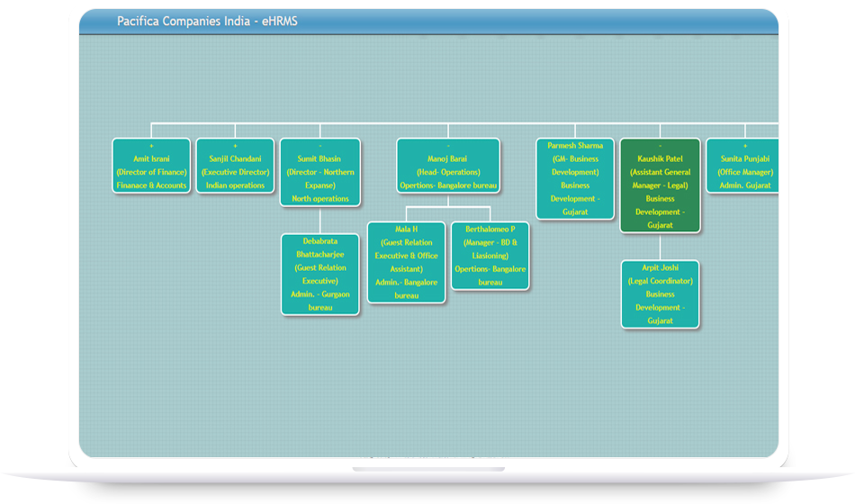This screenshot has height=504, width=855.
Task: Click the name Sunita Punjabi
Action: tap(745, 158)
